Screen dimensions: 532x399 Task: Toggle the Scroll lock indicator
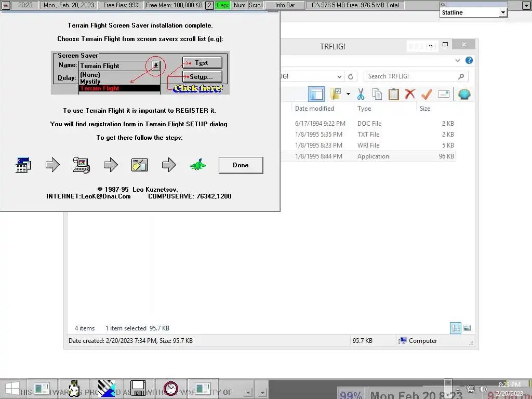256,5
